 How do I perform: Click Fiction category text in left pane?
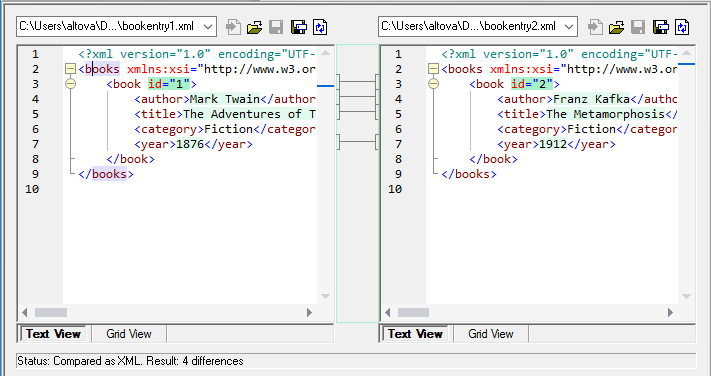229,129
